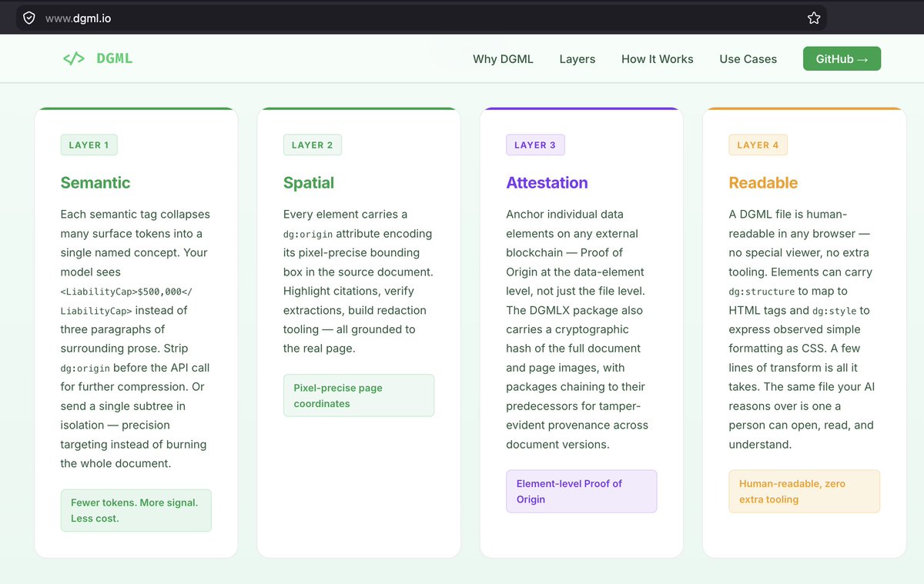Viewport: 924px width, 584px height.
Task: Click the dg:structure code text
Action: [762, 292]
